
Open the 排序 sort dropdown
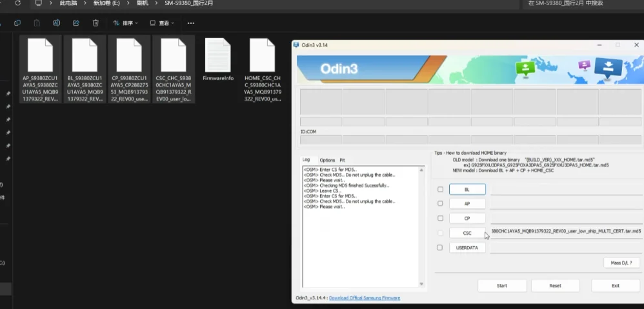(x=126, y=23)
